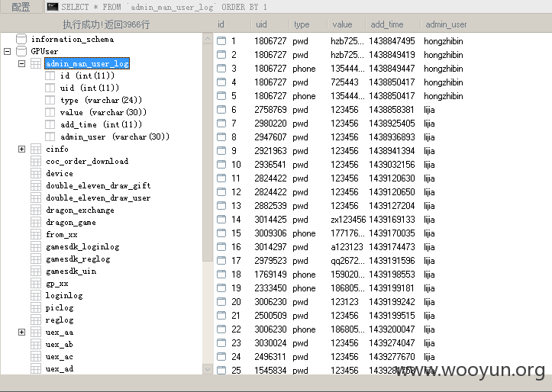Select the add_time (int(11)) column node
Image resolution: width=552 pixels, height=392 pixels.
coord(101,124)
